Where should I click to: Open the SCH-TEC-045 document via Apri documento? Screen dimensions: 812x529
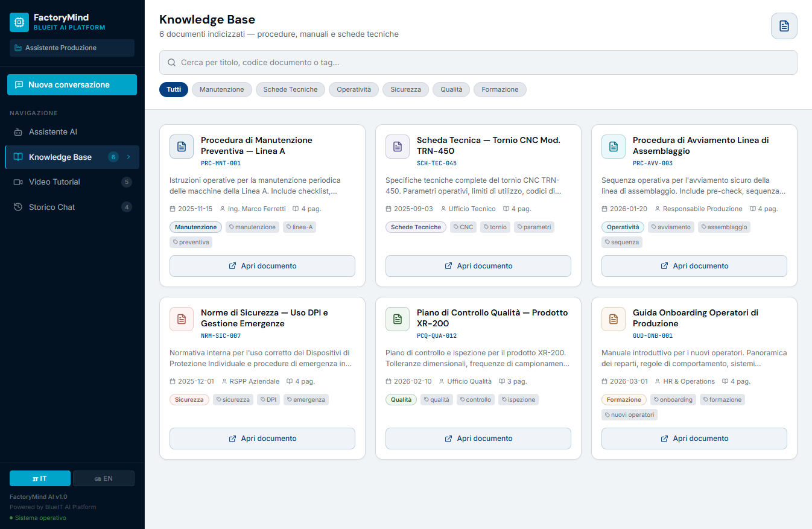point(478,266)
